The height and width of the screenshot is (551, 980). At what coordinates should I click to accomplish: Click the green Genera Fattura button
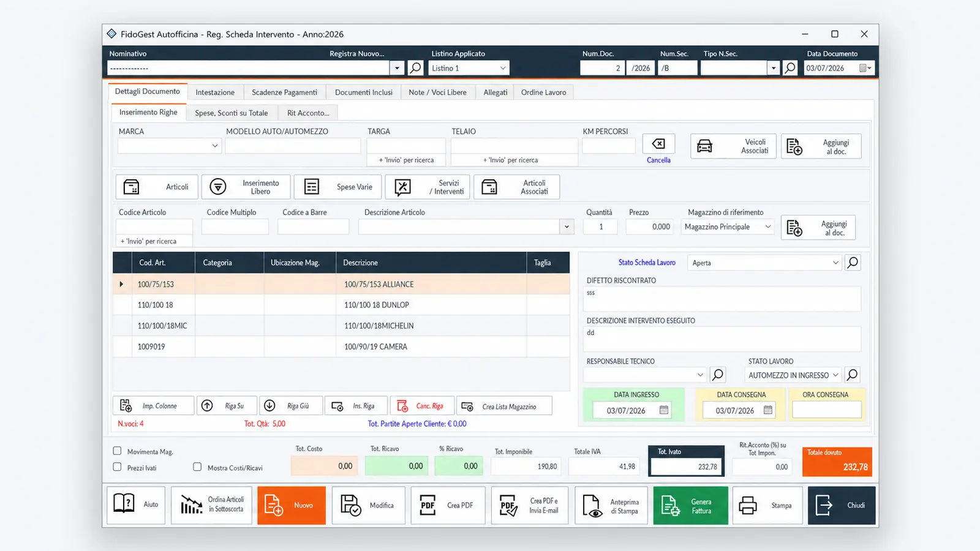[691, 505]
